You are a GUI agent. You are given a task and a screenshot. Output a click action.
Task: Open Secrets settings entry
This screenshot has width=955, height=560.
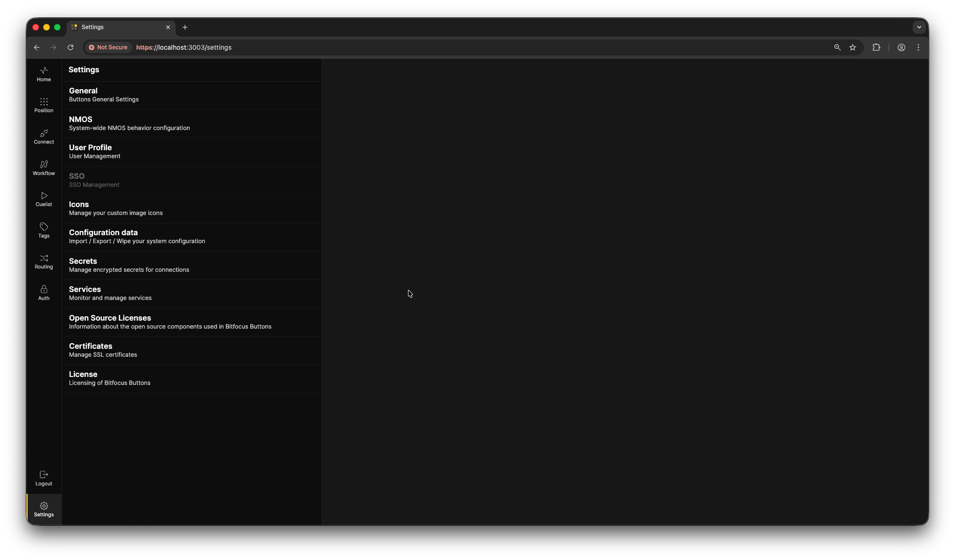[192, 265]
